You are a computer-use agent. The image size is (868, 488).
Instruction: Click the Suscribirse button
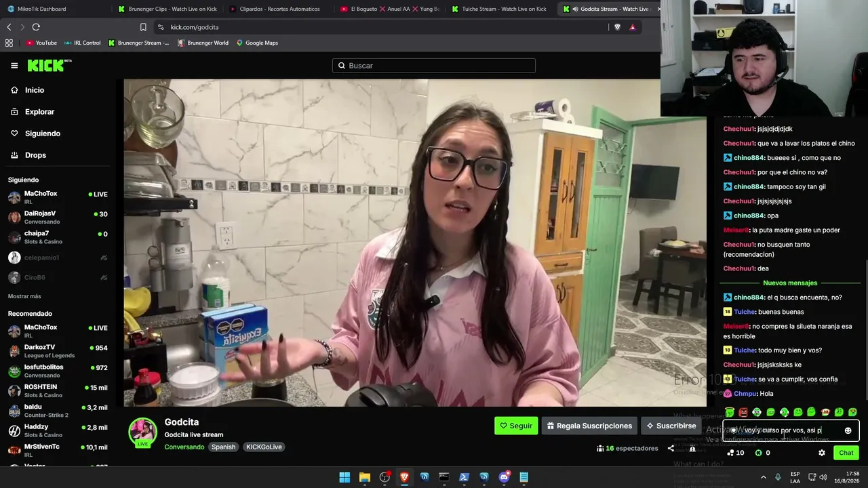click(671, 426)
